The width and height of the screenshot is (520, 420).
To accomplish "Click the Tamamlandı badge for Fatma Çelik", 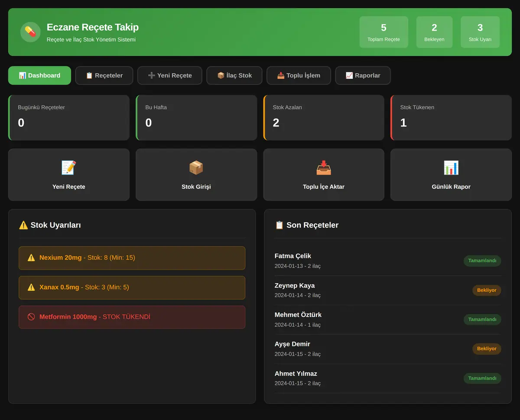I will click(482, 261).
